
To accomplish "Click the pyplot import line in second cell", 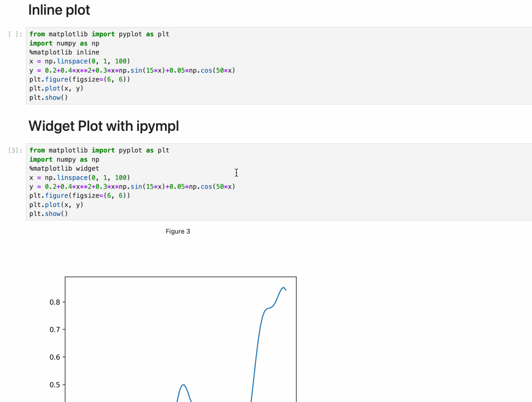I will pos(99,150).
